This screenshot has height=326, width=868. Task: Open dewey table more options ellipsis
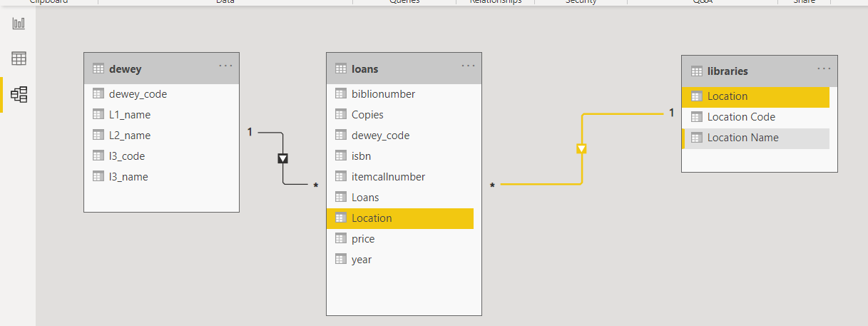[x=225, y=66]
